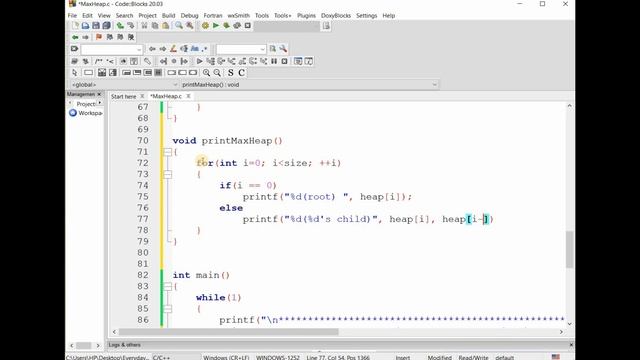The image size is (640, 360).
Task: Open thread search options wrench icon
Action: [x=283, y=49]
